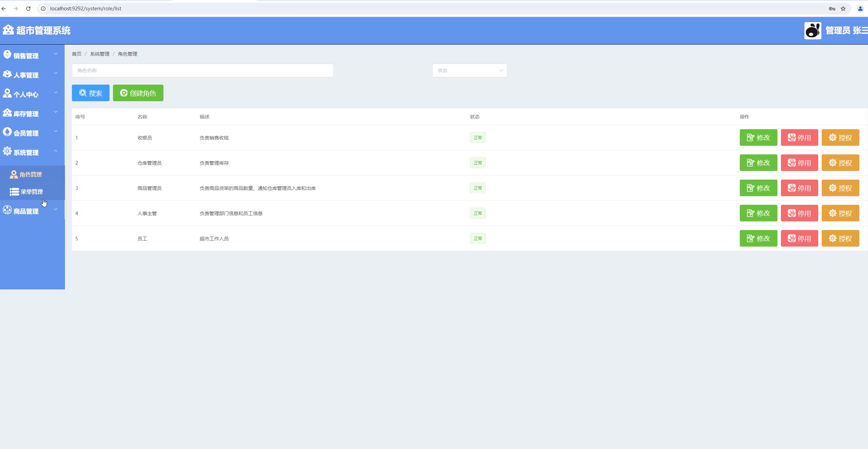
Task: Click the 销售管理 shield icon in sidebar
Action: [x=7, y=55]
